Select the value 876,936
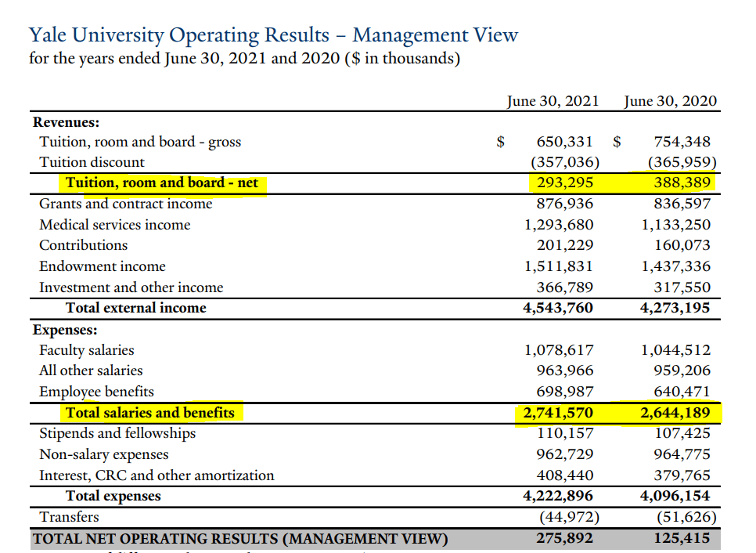This screenshot has height=553, width=756. (x=565, y=204)
